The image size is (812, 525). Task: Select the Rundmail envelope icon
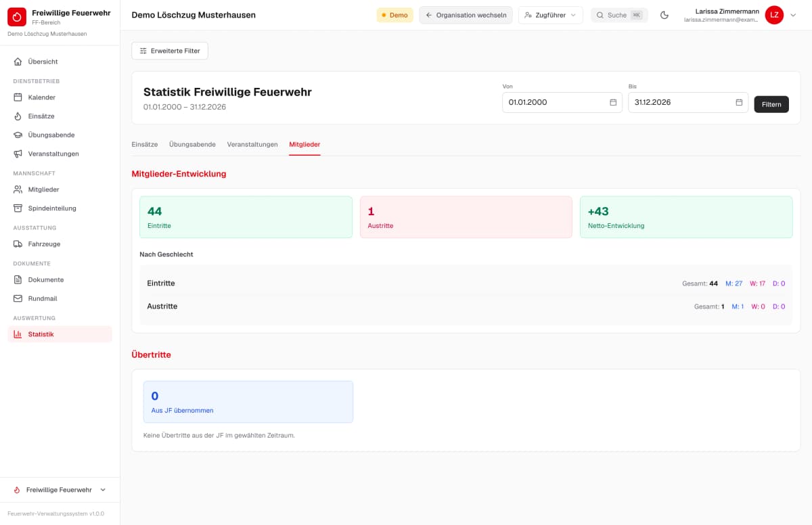point(18,298)
